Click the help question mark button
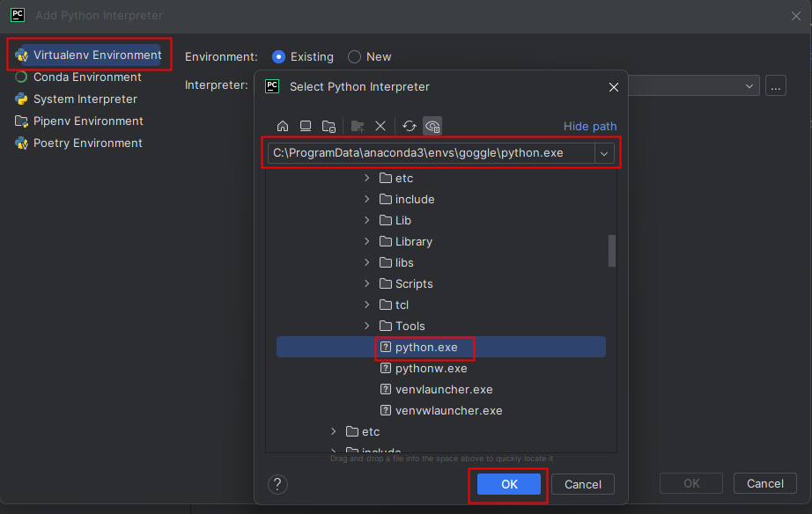Screen dimensions: 812x514 (x=277, y=484)
